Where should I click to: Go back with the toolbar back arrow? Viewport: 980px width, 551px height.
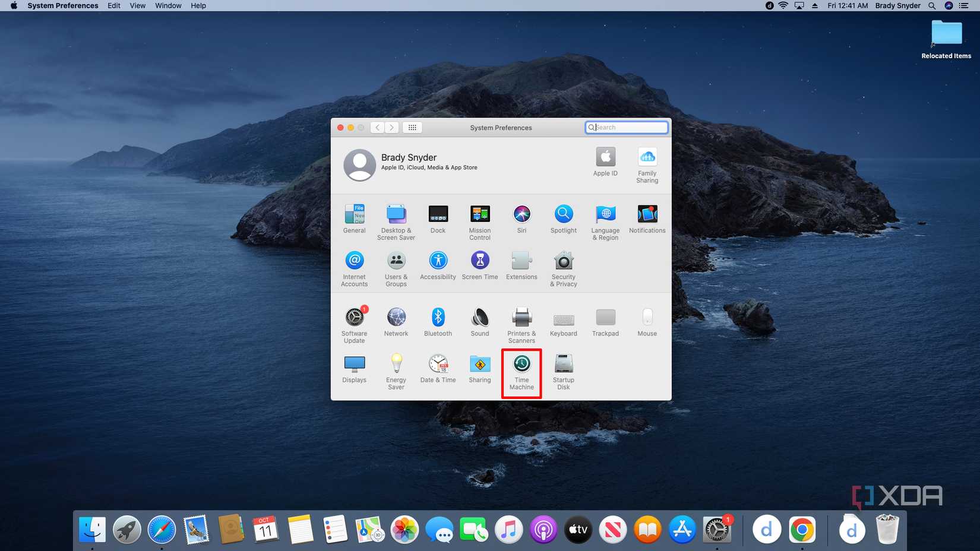pos(378,128)
